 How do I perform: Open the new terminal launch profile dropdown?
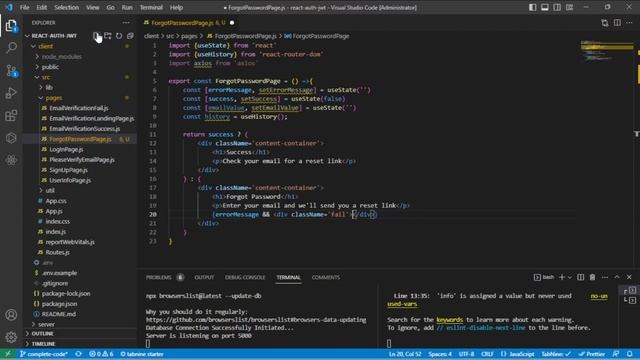[569, 277]
